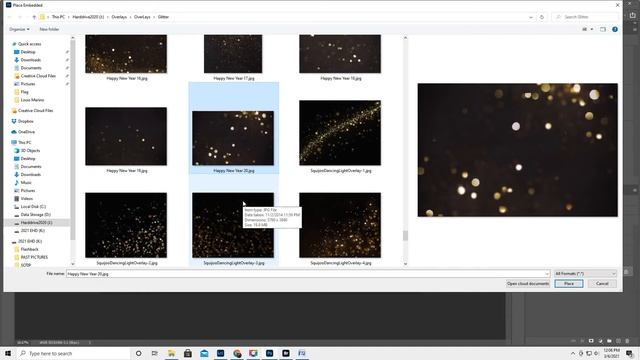Open the PAST PICTURES folder

[34, 257]
